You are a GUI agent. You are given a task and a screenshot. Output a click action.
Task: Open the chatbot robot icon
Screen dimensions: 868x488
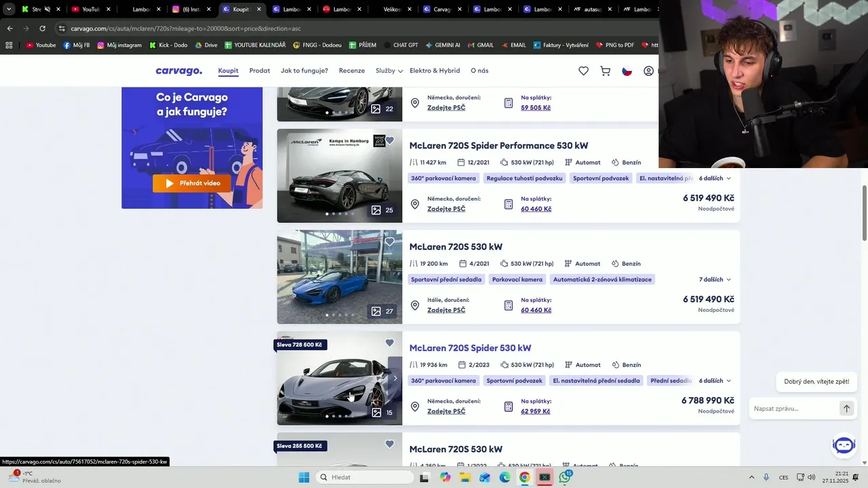[844, 445]
